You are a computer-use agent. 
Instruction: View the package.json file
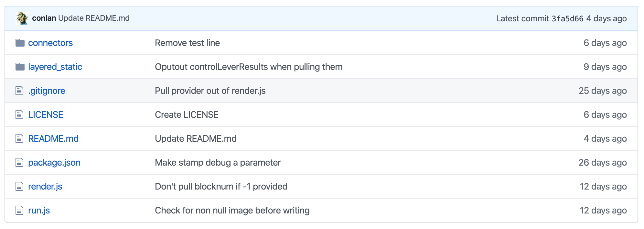click(x=54, y=162)
